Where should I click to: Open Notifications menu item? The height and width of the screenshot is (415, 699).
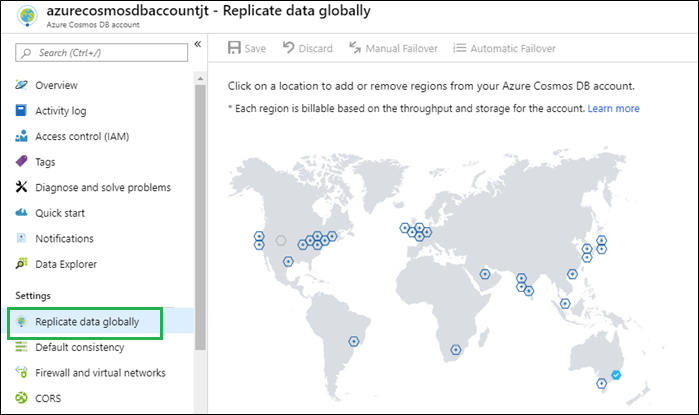tap(65, 238)
